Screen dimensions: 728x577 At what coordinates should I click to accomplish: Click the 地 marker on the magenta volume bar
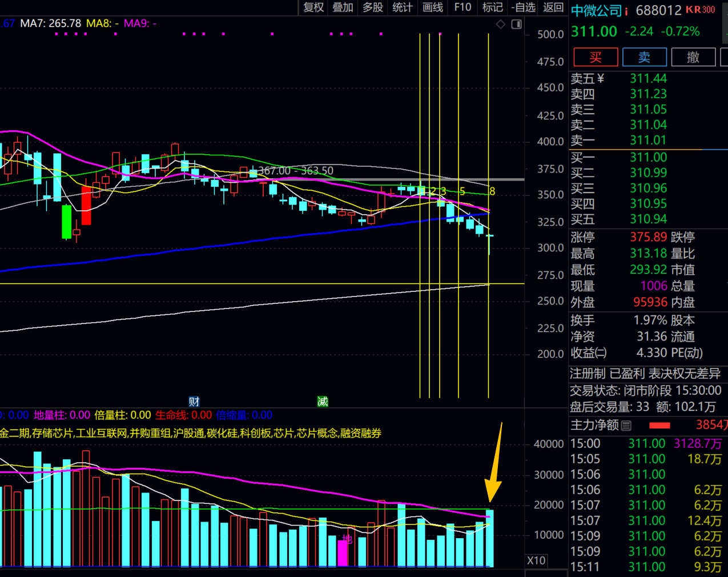point(347,539)
